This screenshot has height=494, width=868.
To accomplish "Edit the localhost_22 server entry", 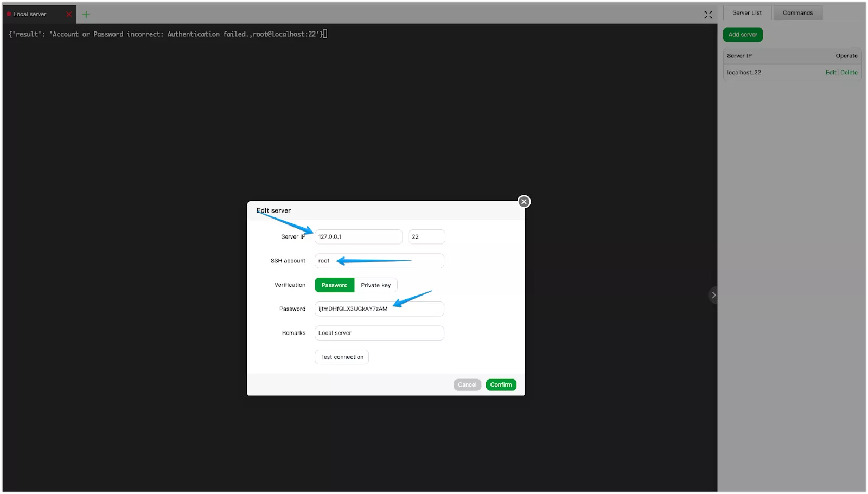I will tap(830, 72).
